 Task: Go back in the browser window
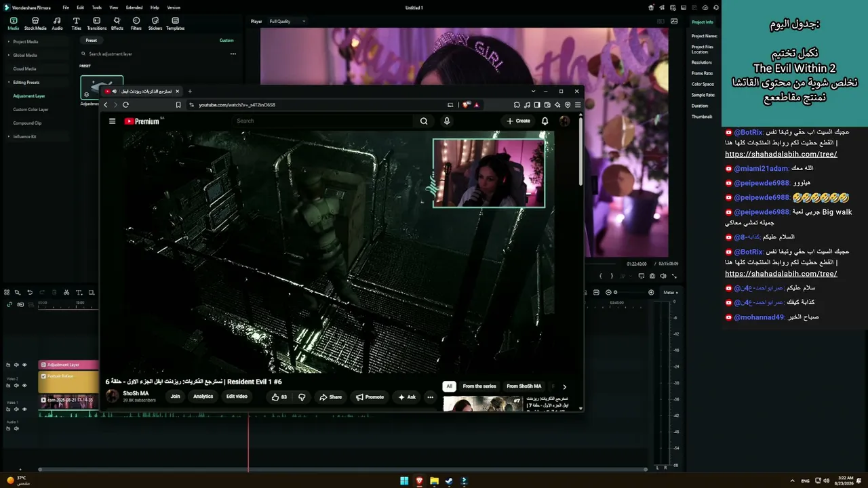pyautogui.click(x=105, y=105)
